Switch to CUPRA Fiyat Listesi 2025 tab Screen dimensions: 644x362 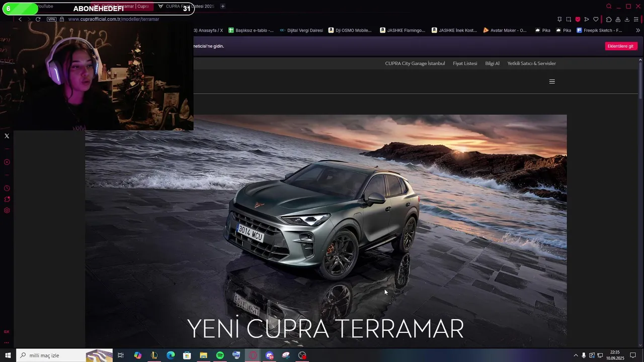pos(186,6)
